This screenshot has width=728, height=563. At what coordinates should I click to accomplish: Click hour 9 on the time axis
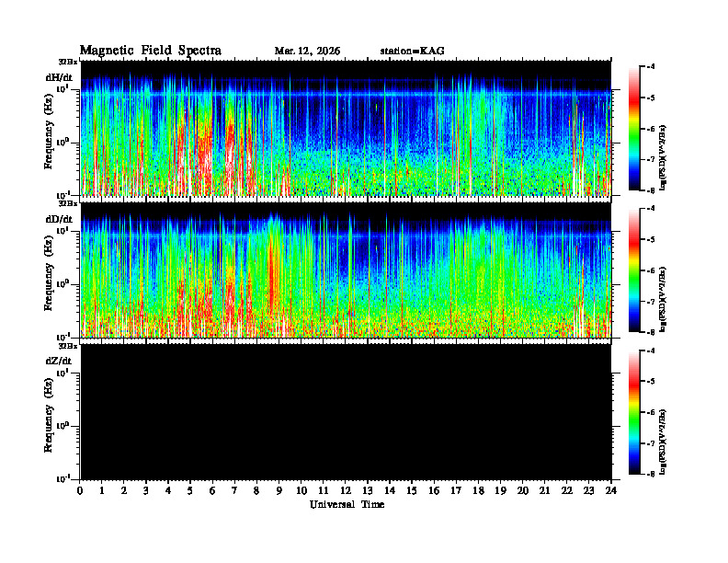(x=279, y=490)
